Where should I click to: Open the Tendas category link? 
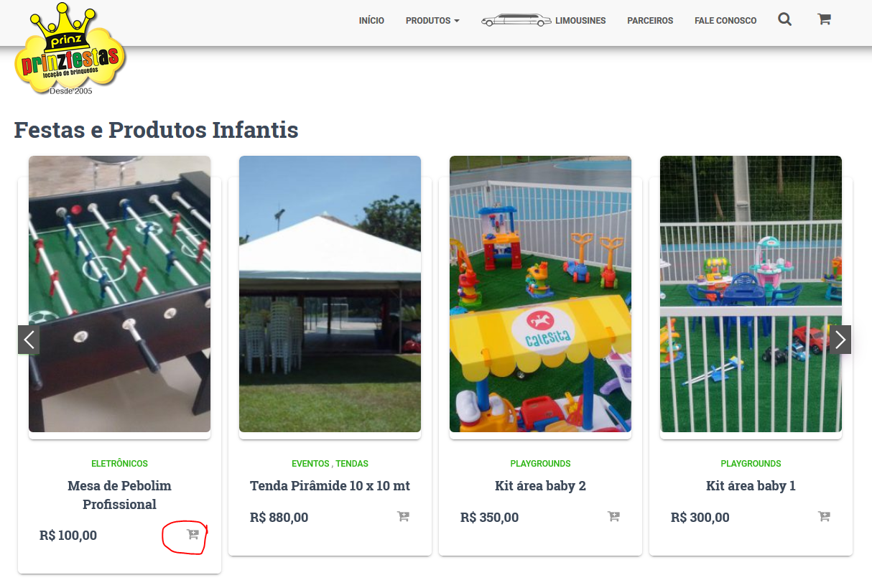coord(352,464)
